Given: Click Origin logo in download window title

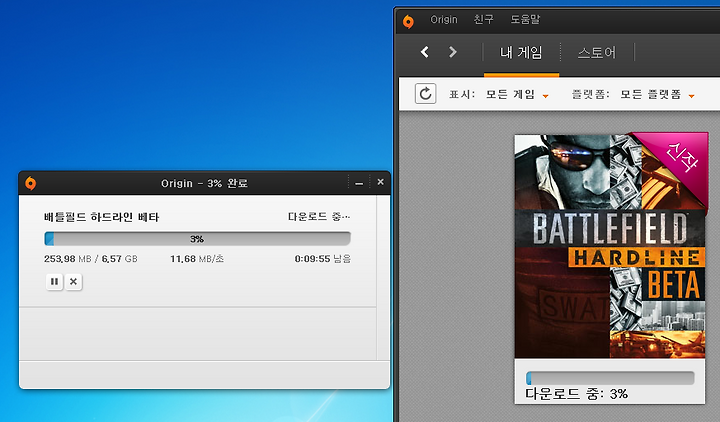Looking at the screenshot, I should (31, 183).
